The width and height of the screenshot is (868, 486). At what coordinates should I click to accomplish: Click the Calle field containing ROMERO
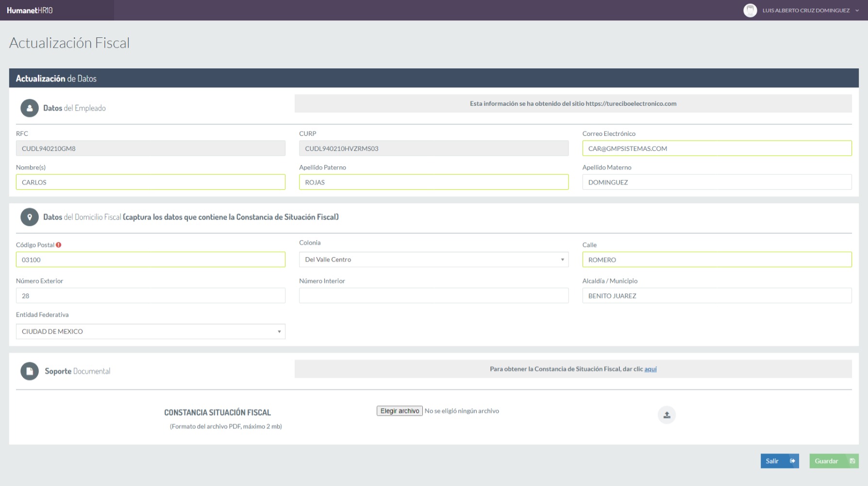coord(717,260)
